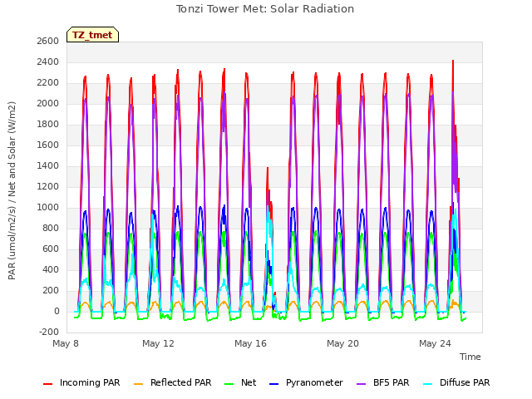The width and height of the screenshot is (532, 399).
Task: Click the cyan Diffuse PAR legend swatch
Action: 428,384
